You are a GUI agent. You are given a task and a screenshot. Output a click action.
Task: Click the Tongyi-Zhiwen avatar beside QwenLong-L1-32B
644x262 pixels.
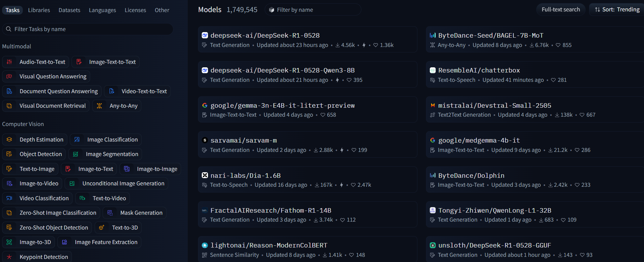pos(433,210)
